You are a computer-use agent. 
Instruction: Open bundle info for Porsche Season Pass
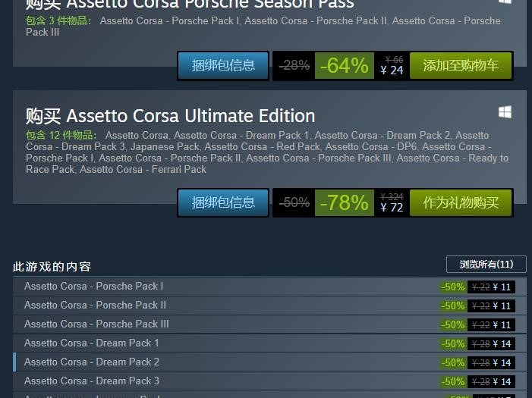pos(223,65)
